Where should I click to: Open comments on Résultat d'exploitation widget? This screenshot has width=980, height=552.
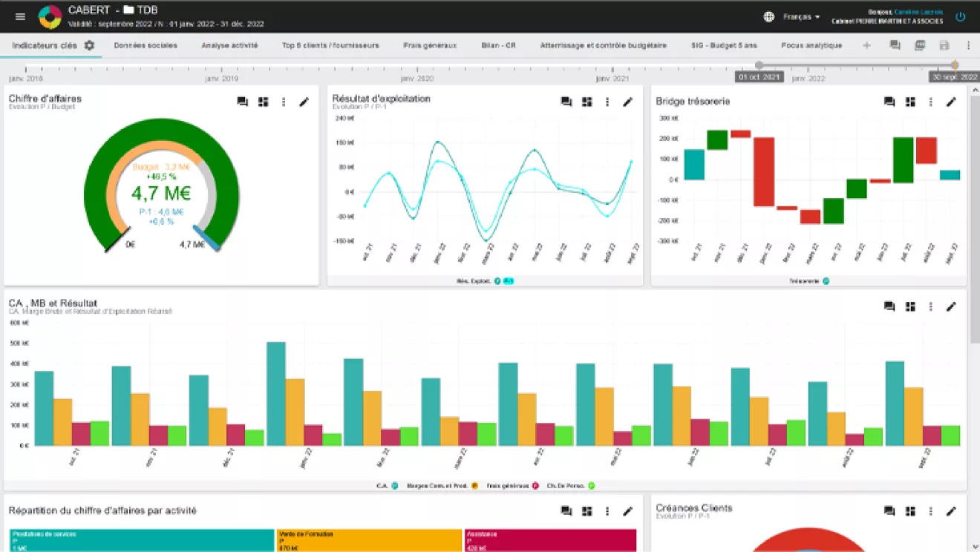566,102
